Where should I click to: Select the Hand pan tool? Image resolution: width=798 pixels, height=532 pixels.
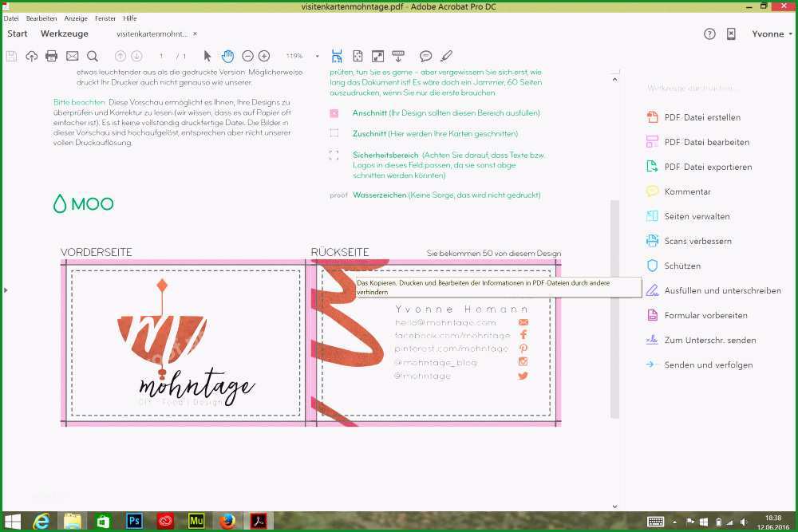pyautogui.click(x=227, y=56)
